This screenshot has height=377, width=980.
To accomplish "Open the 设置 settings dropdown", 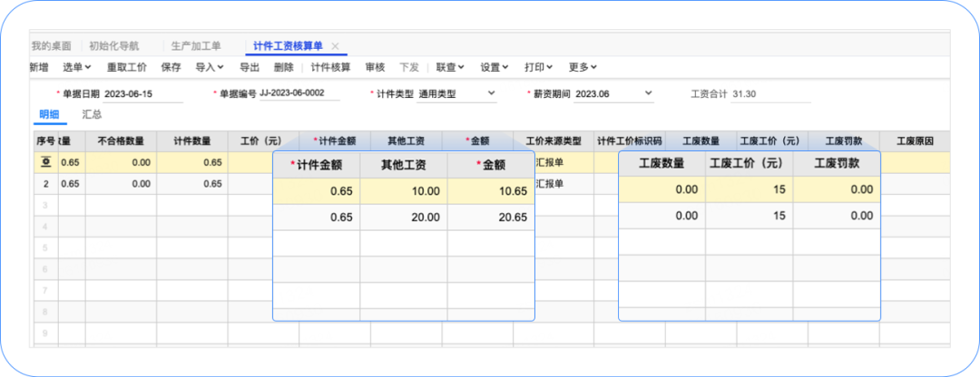I will (495, 67).
